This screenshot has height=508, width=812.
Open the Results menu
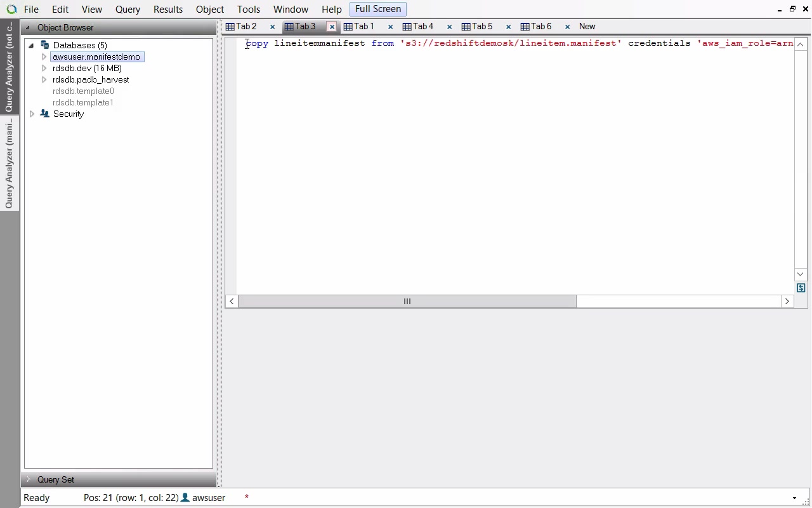point(168,10)
